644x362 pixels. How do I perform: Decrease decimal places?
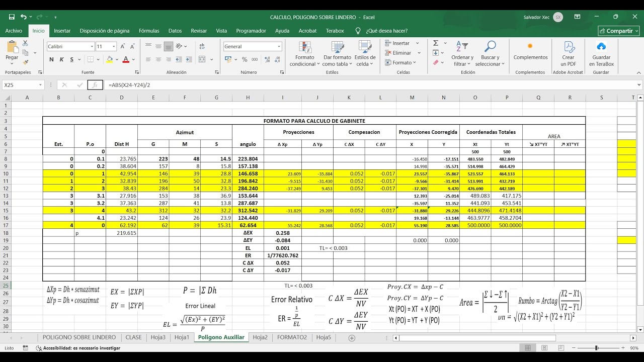tap(276, 59)
